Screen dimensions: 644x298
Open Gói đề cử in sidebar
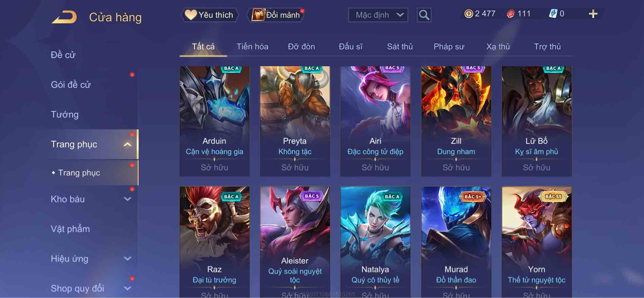(x=71, y=85)
